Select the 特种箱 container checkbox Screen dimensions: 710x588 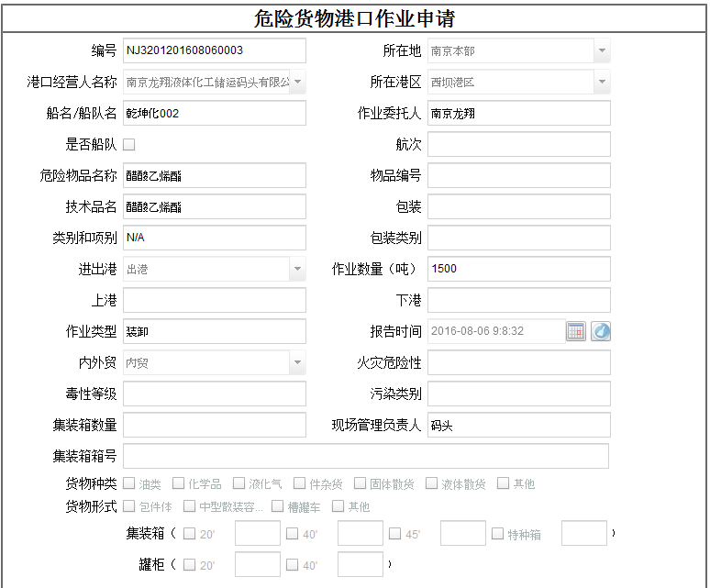coord(498,534)
